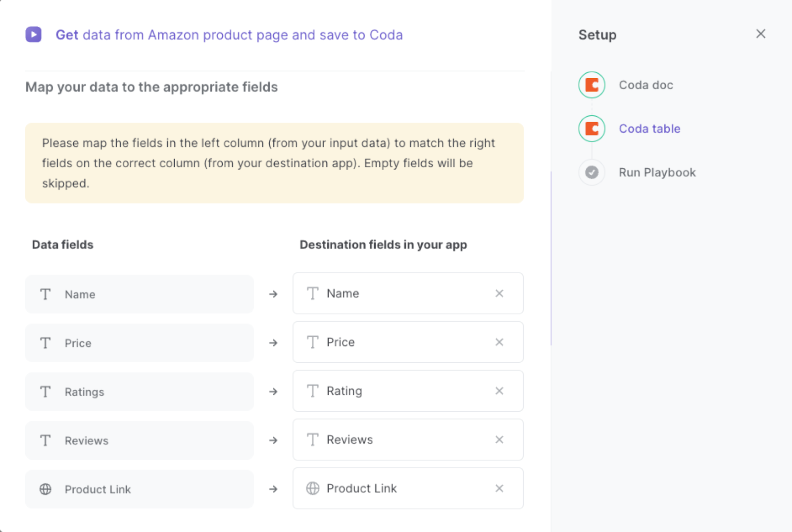This screenshot has height=532, width=792.
Task: Clear the Rating destination mapping
Action: [x=499, y=391]
